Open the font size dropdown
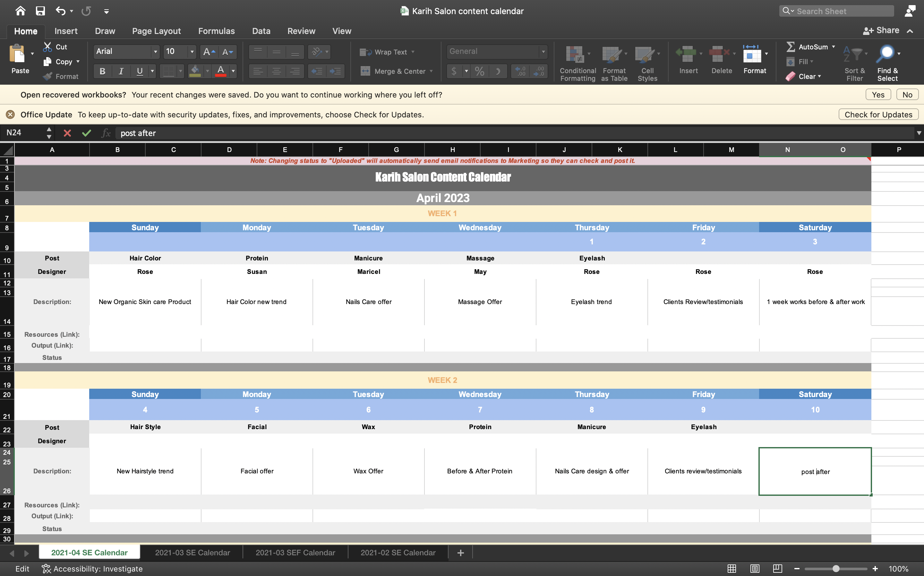The image size is (924, 576). pos(192,52)
